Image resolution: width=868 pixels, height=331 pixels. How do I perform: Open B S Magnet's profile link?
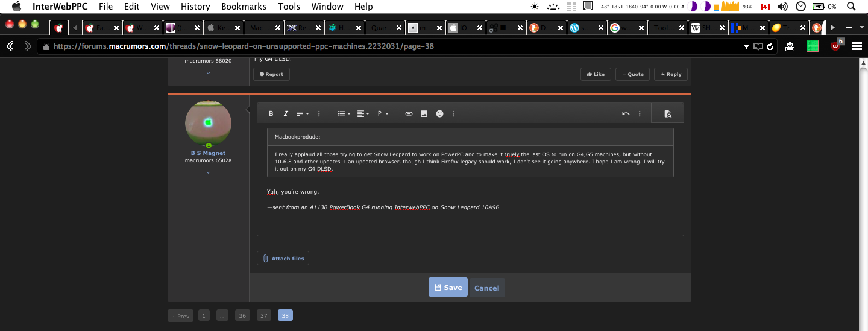click(x=208, y=153)
